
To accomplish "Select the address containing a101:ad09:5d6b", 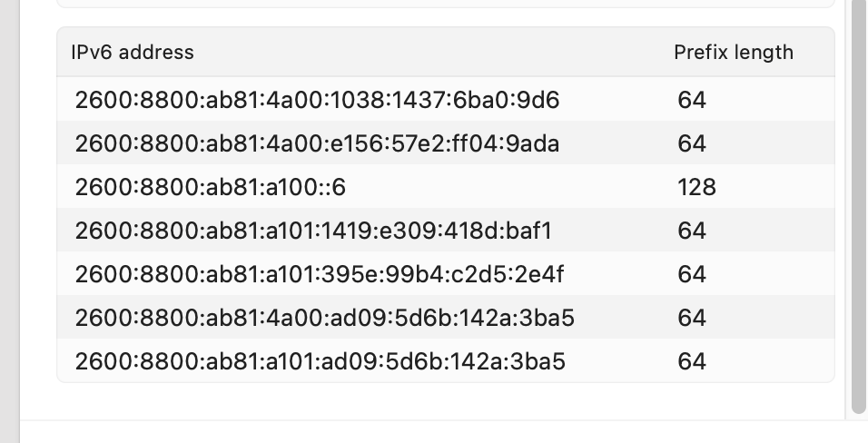I will point(320,361).
